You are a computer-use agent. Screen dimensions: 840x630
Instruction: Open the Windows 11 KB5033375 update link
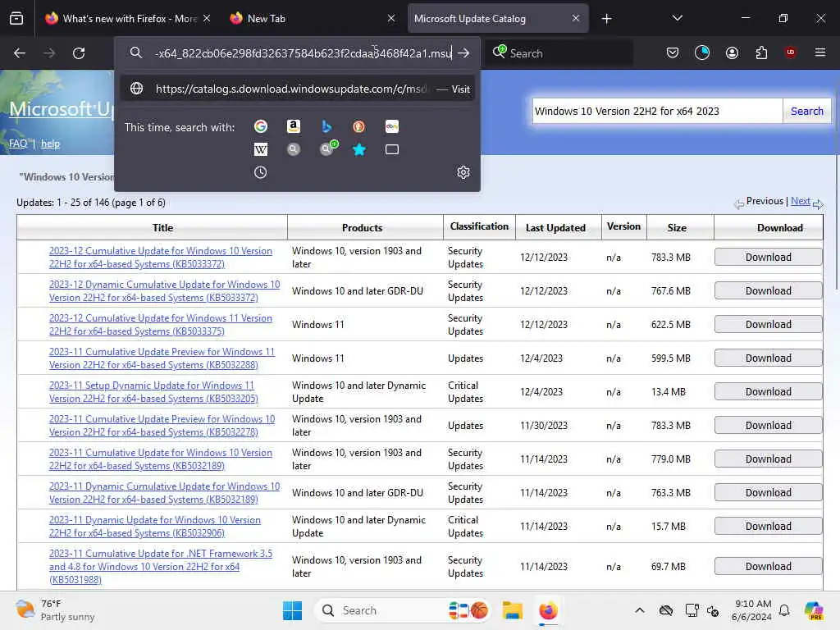pyautogui.click(x=161, y=325)
